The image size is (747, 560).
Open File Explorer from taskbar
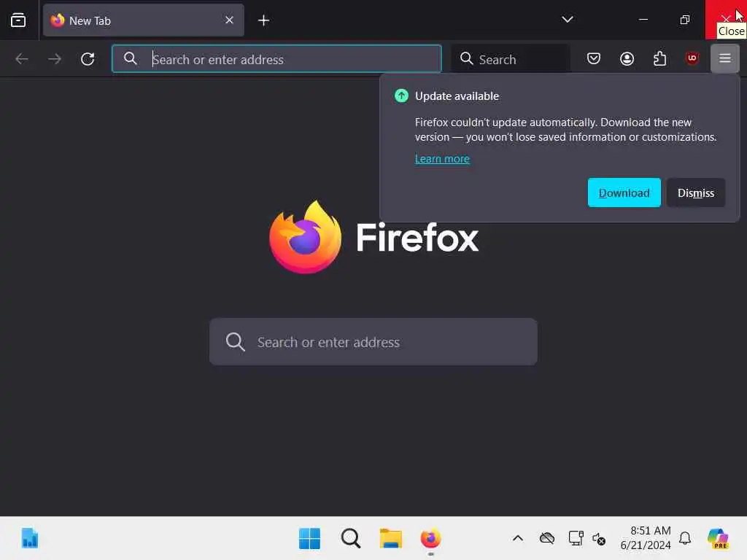[x=391, y=539]
